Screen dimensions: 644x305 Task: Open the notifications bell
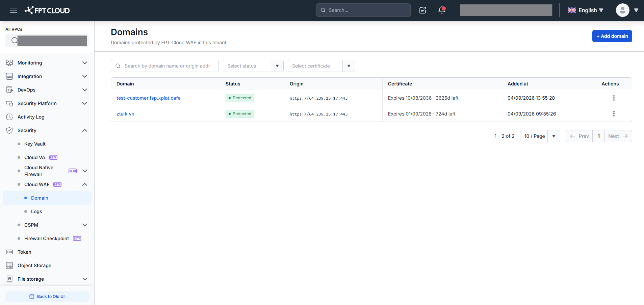(442, 10)
